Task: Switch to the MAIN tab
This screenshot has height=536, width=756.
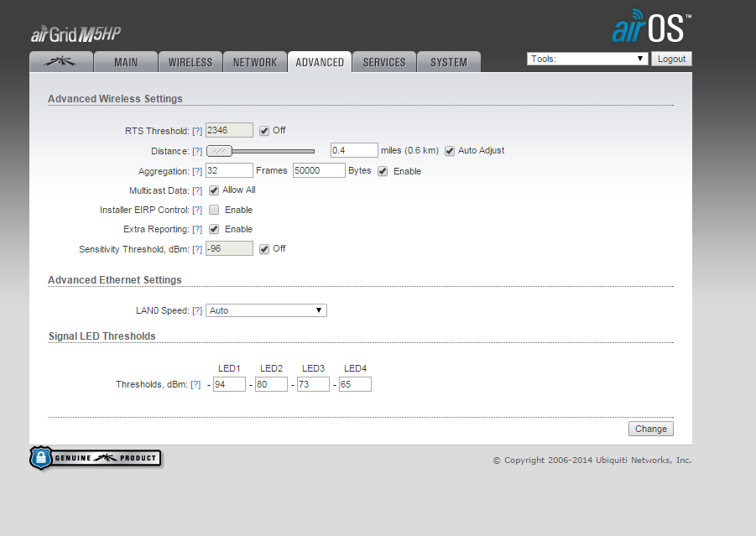Action: pyautogui.click(x=126, y=62)
